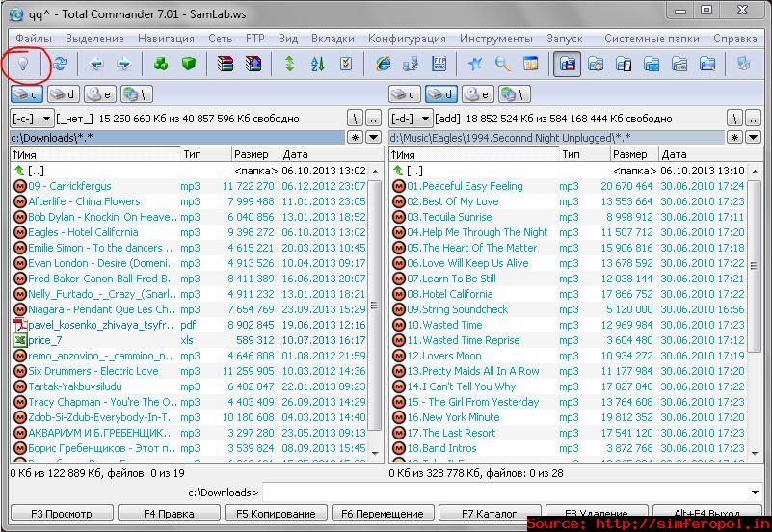
Task: Click mp3 icon beside 01.Peaceful Easy Feeling
Action: tap(399, 186)
